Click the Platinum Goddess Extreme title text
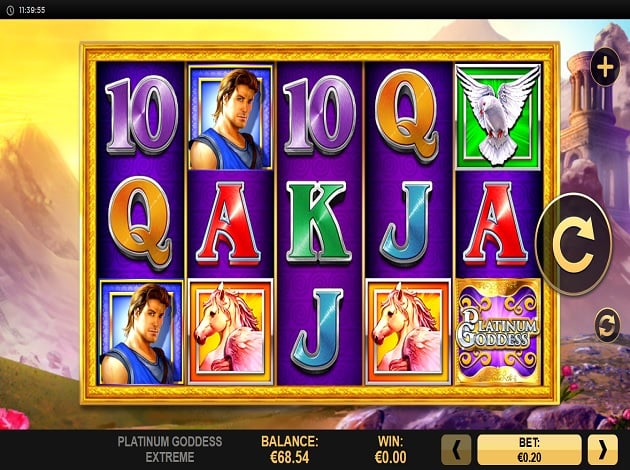The height and width of the screenshot is (470, 630). click(170, 450)
